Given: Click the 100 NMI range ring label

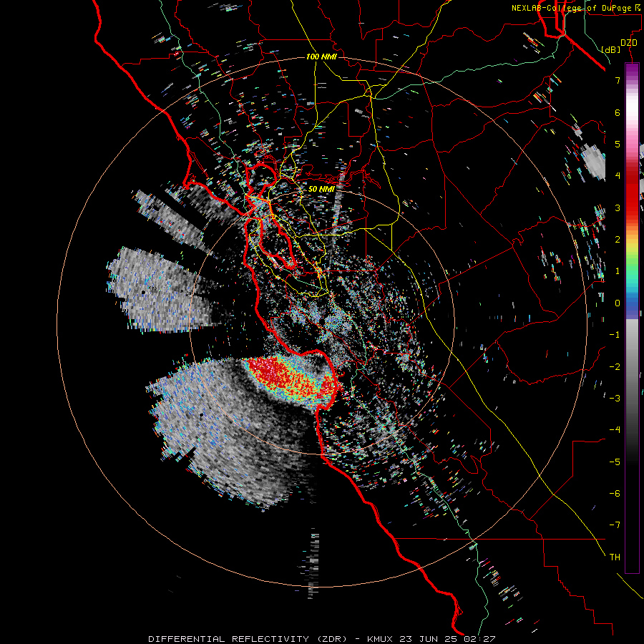Looking at the screenshot, I should (x=321, y=57).
